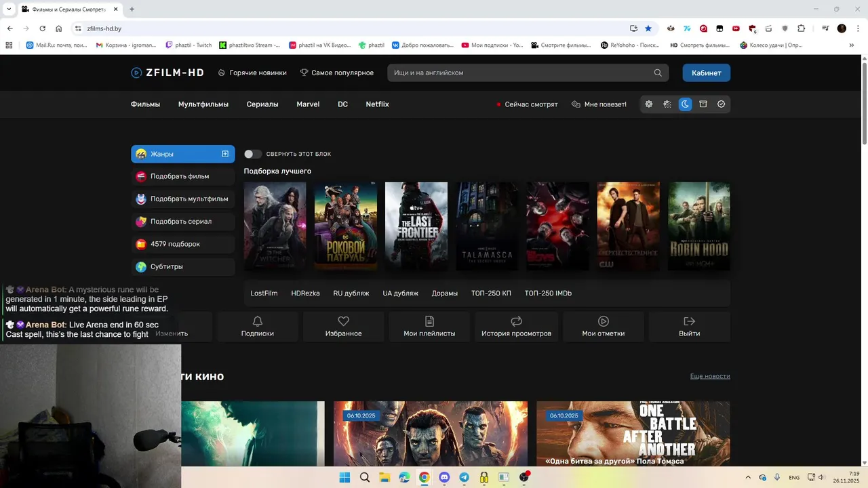Click the plus icon on Жанры button
This screenshot has height=488, width=868.
(x=225, y=154)
